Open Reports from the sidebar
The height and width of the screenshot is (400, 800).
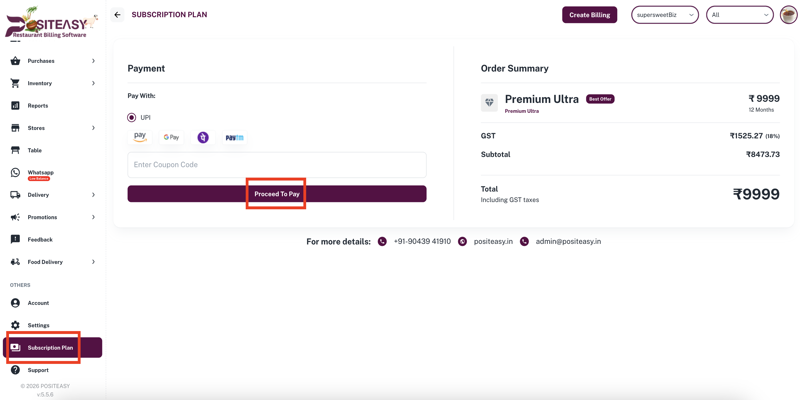[x=37, y=106]
